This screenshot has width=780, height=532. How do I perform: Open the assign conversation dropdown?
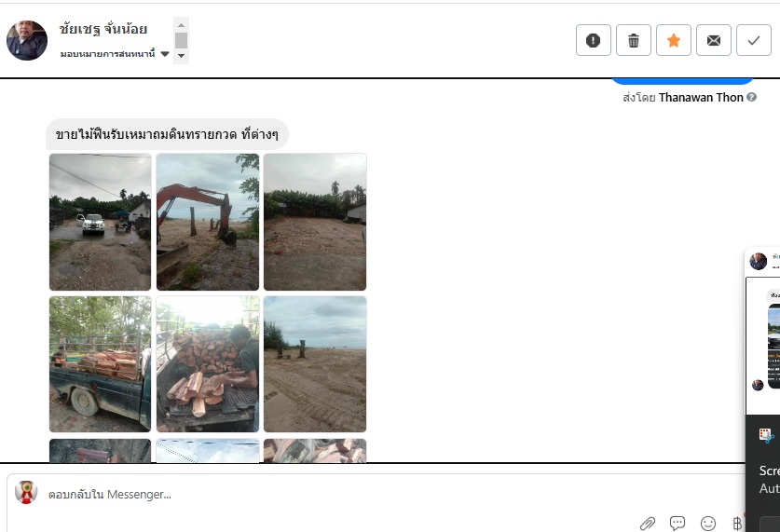coord(115,54)
